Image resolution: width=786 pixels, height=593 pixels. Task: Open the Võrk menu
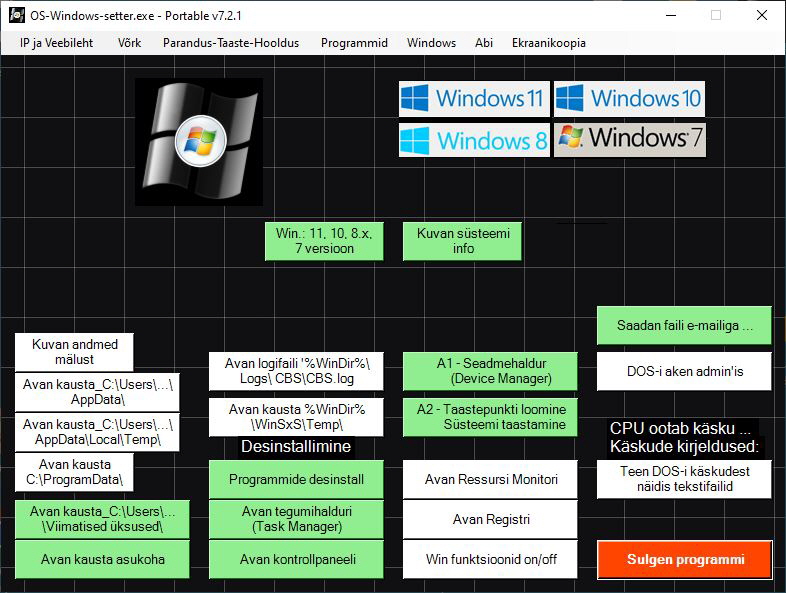point(129,43)
